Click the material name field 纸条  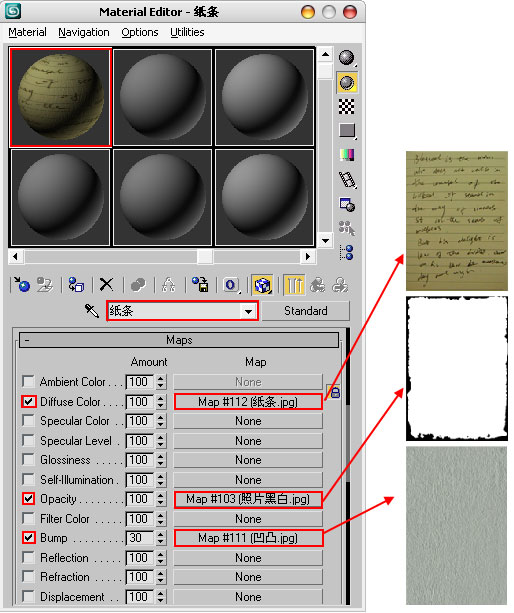click(x=175, y=311)
